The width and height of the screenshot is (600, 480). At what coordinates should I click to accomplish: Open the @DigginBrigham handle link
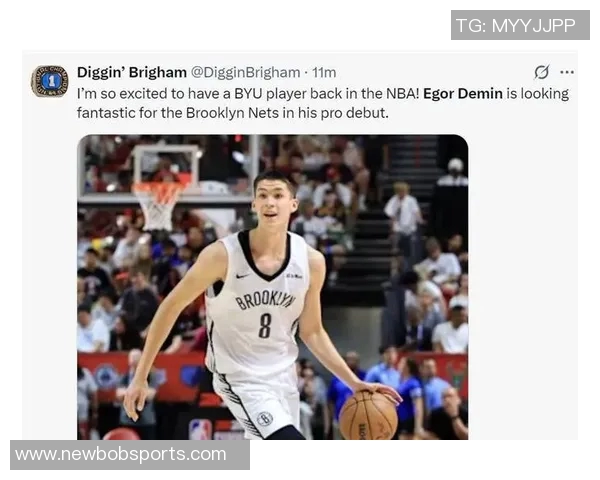245,72
